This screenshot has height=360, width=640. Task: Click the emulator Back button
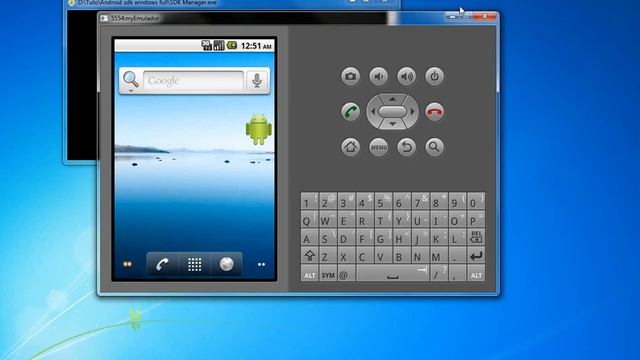click(407, 147)
